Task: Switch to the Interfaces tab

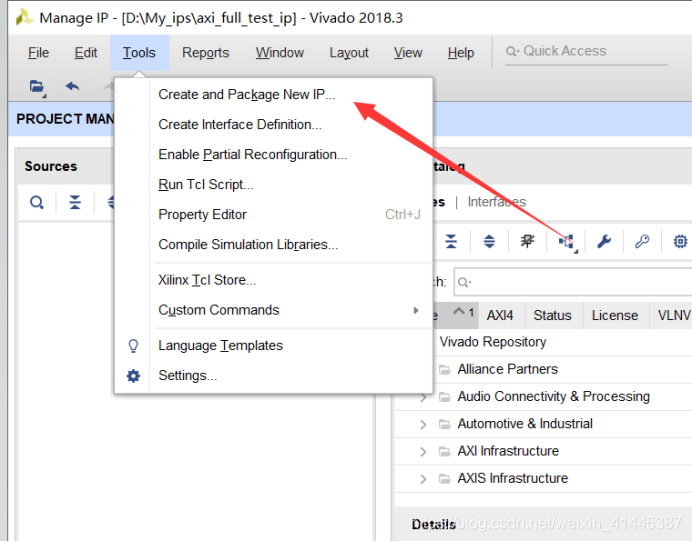Action: click(496, 202)
